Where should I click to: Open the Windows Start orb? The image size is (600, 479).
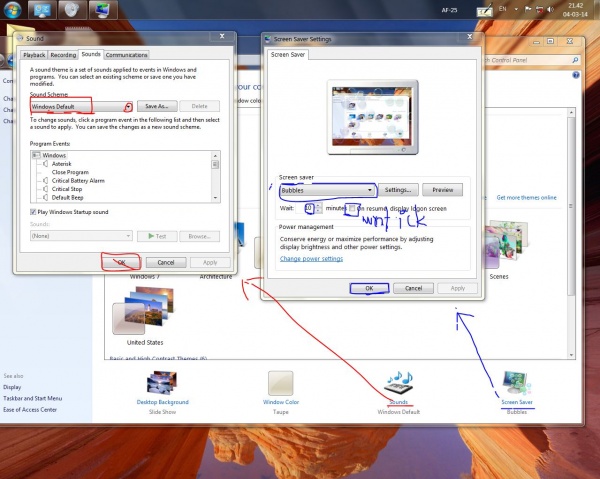(12, 10)
